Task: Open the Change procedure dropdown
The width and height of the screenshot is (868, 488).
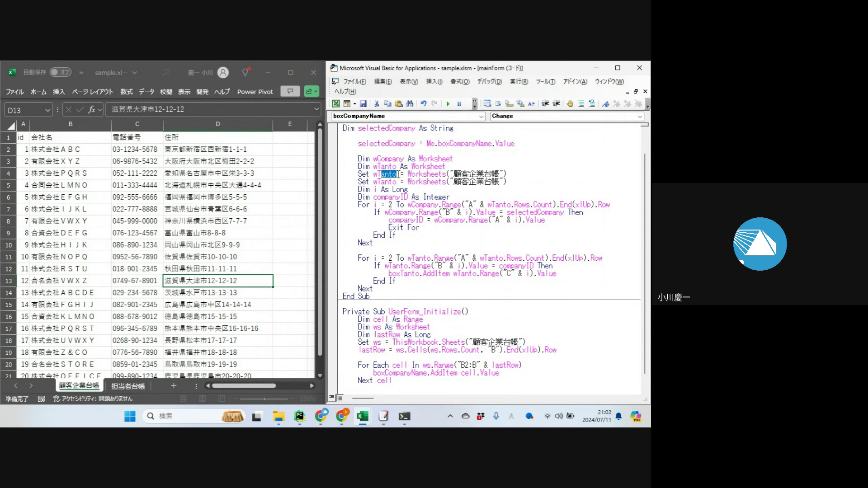Action: [x=640, y=117]
